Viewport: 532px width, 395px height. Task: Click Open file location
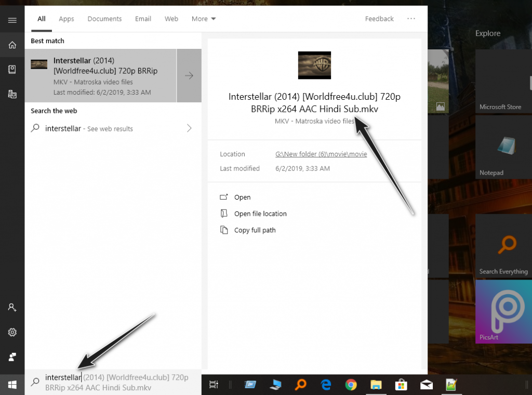(x=260, y=214)
